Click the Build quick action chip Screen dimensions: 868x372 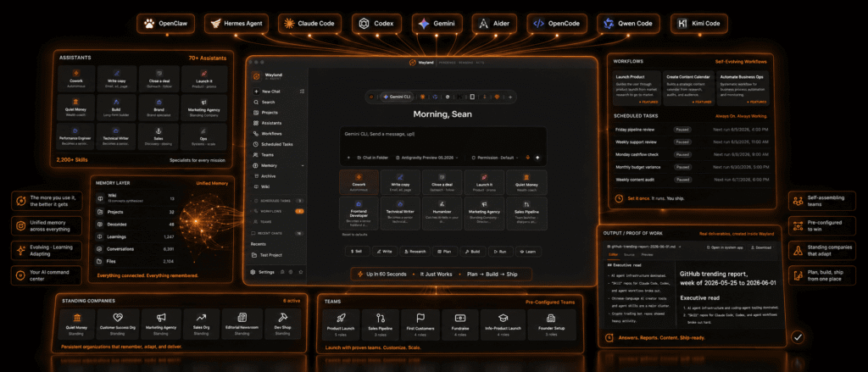point(472,252)
